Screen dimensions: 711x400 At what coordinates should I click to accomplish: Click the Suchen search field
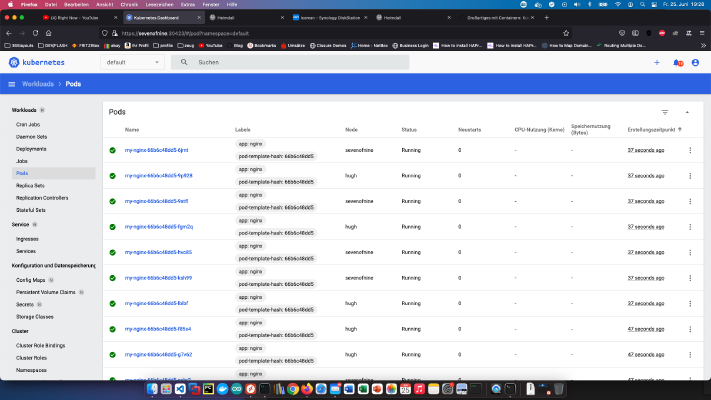[x=290, y=62]
